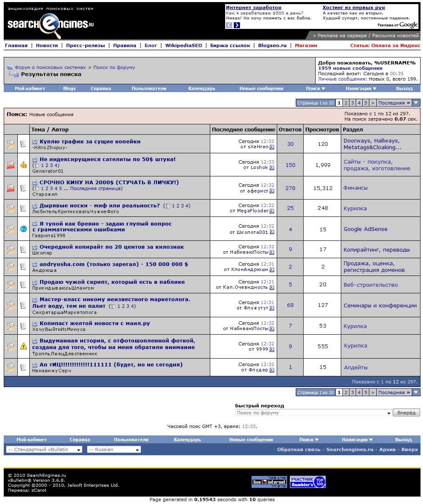The image size is (423, 504).
Task: Click the Rambler's Top 100 badge
Action: pos(308,482)
